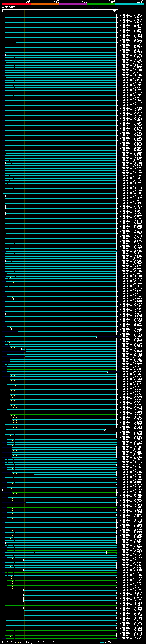This screenshot has height=644, width=146.
Task: Select hit UniRef100_Q39142
Action: click(x=131, y=35)
